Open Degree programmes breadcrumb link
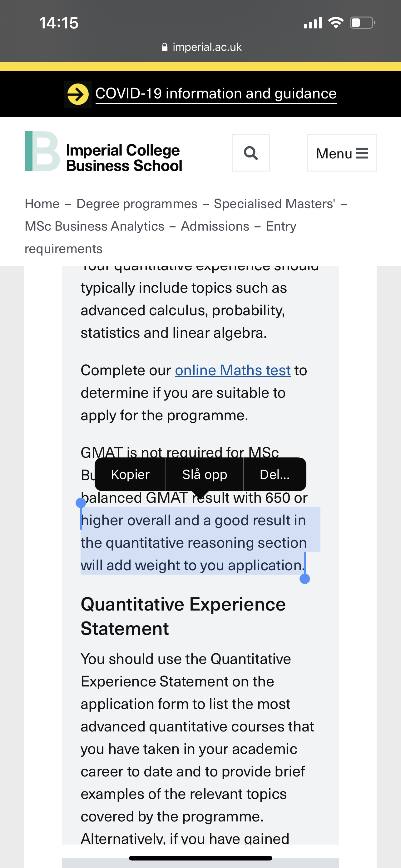This screenshot has height=868, width=401. click(x=137, y=203)
